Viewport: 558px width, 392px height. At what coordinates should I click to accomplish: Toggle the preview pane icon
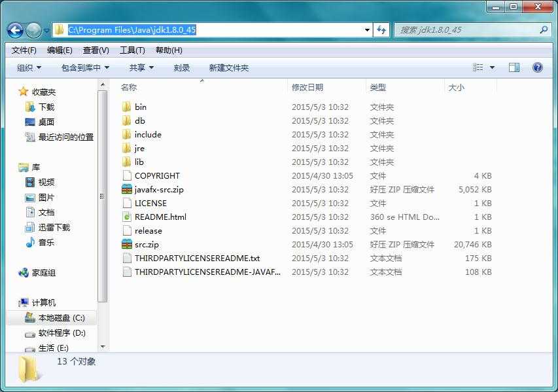514,67
